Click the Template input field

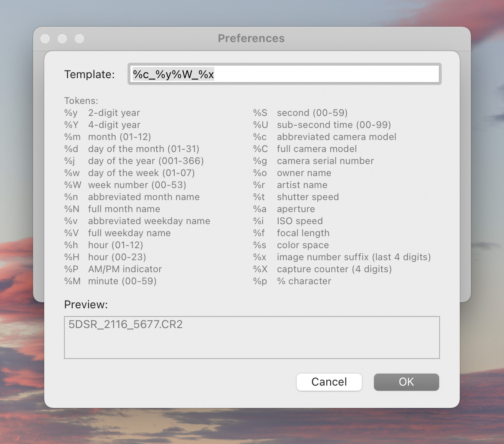click(x=285, y=74)
